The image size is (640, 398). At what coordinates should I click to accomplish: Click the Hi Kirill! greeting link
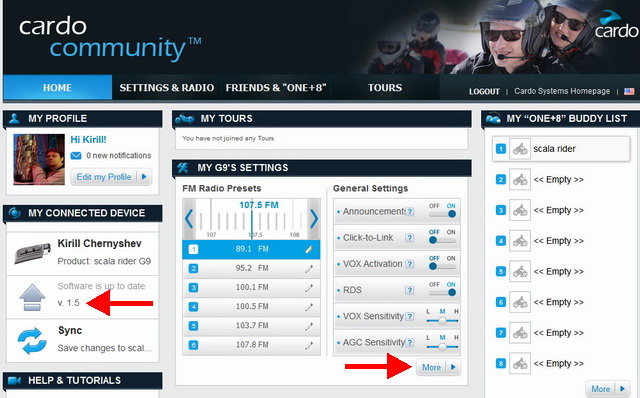(88, 140)
